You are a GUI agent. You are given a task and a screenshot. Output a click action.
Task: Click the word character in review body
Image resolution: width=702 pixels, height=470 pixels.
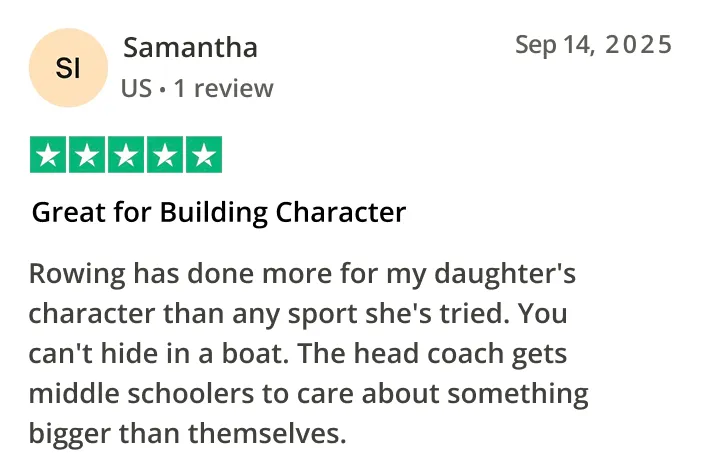[x=92, y=314]
